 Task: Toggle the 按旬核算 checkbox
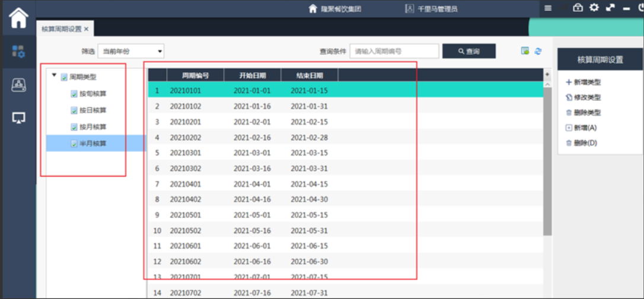tap(74, 94)
